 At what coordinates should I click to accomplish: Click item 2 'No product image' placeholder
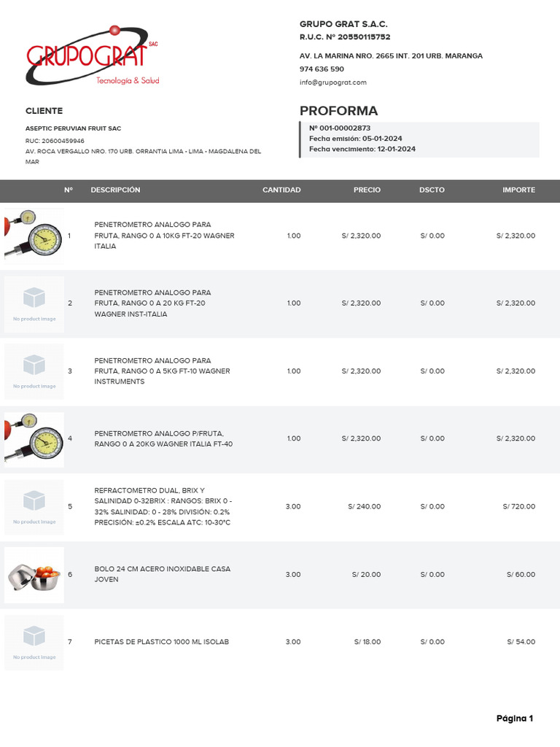[x=34, y=304]
